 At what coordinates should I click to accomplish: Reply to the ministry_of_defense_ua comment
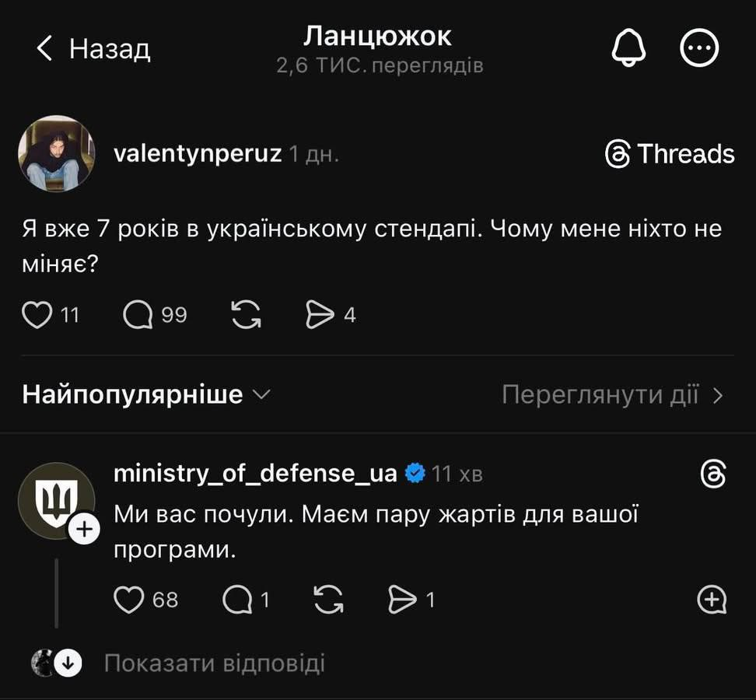[x=237, y=600]
